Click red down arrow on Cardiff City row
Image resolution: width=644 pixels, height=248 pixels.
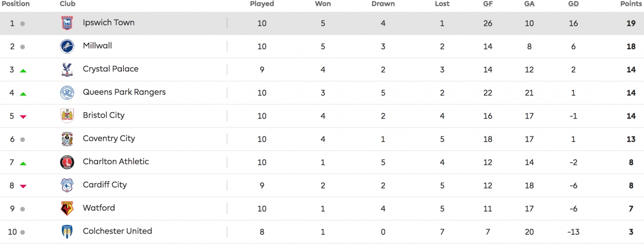click(x=23, y=186)
